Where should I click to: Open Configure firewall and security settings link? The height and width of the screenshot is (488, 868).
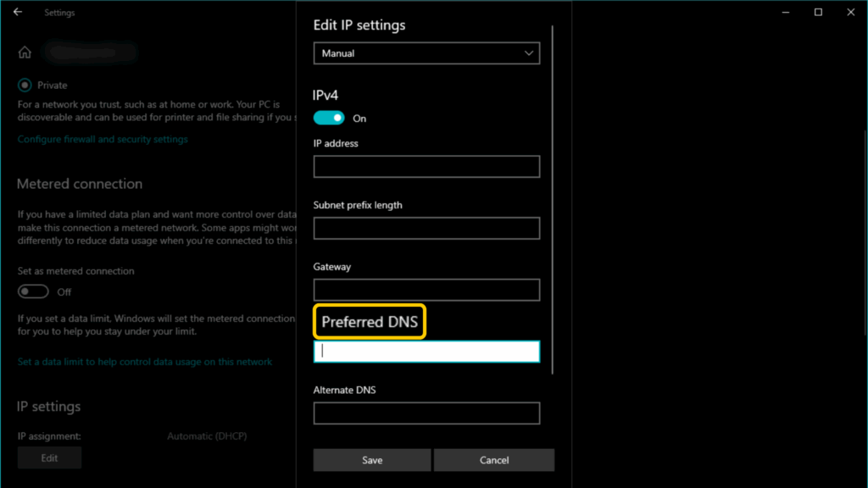[x=103, y=140]
